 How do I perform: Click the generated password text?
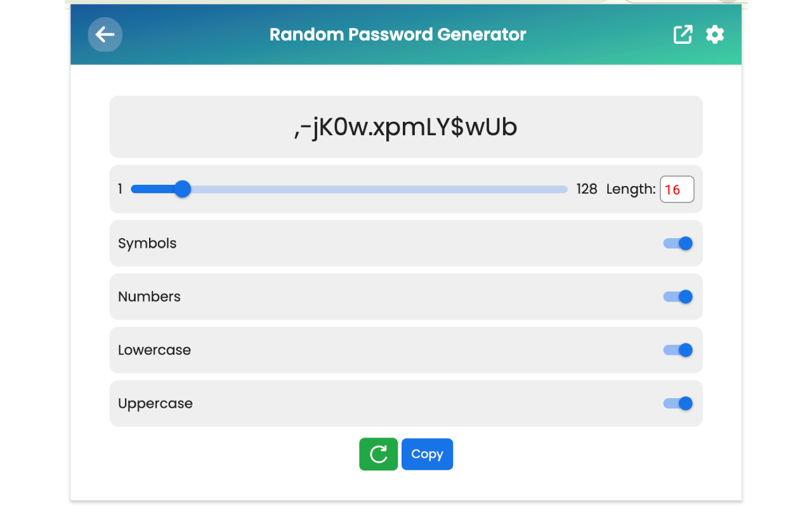(x=406, y=127)
